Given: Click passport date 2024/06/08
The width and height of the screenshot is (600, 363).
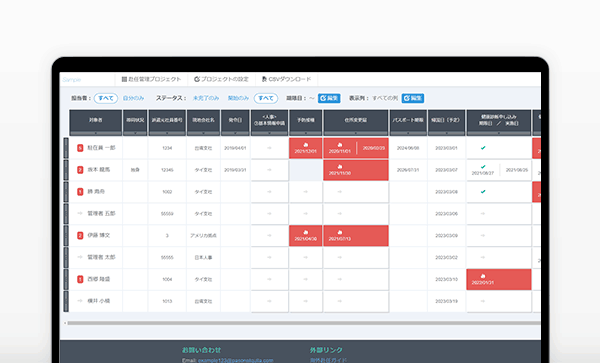Looking at the screenshot, I should point(408,148).
